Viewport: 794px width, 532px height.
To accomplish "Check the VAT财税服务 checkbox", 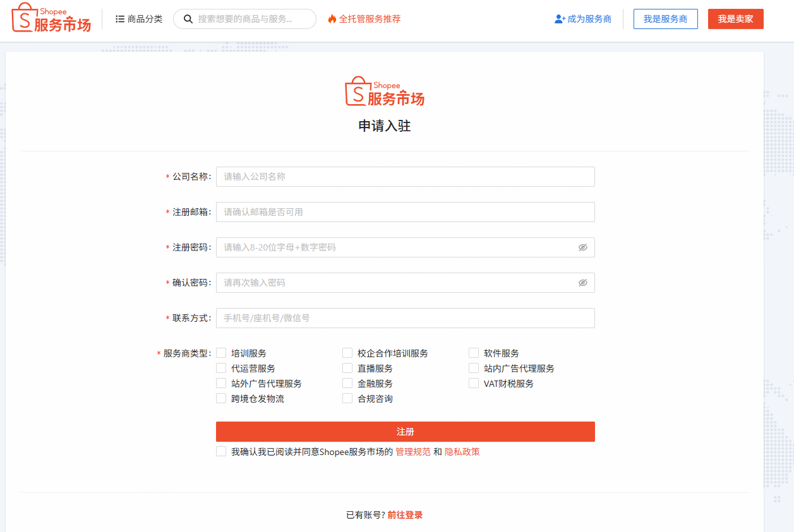I will coord(474,383).
